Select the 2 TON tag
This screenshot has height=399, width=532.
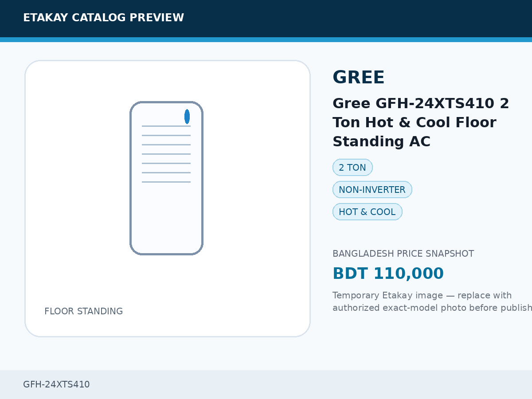pos(352,168)
